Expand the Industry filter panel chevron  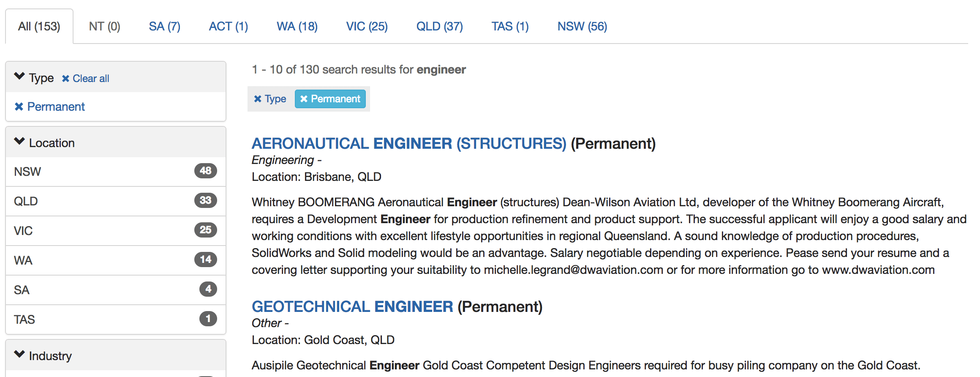tap(19, 354)
